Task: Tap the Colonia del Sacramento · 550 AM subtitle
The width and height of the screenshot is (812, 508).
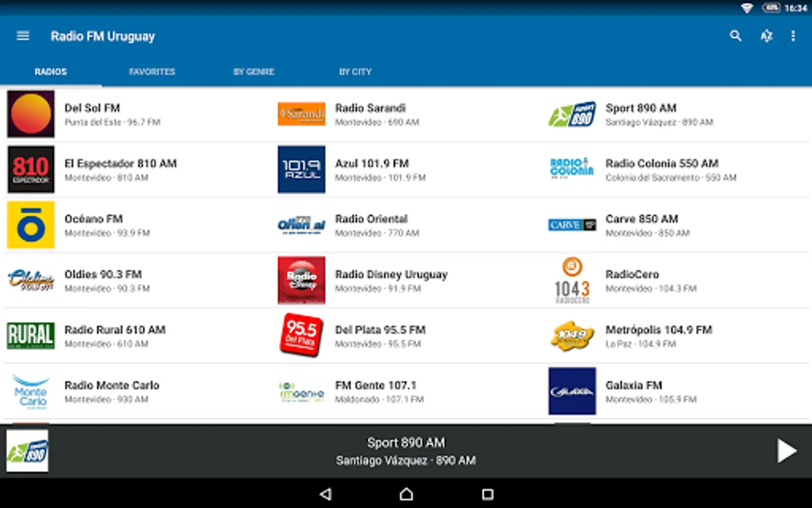Action: point(671,177)
